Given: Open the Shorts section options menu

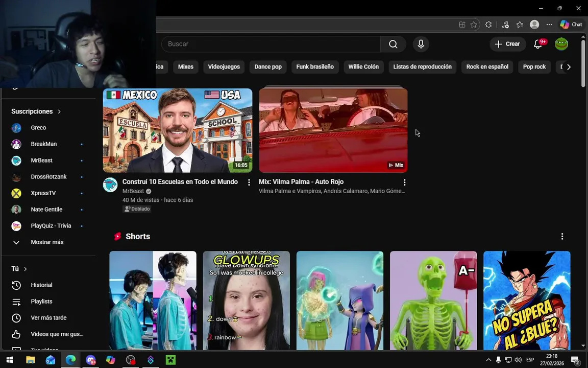Looking at the screenshot, I should click(x=562, y=236).
